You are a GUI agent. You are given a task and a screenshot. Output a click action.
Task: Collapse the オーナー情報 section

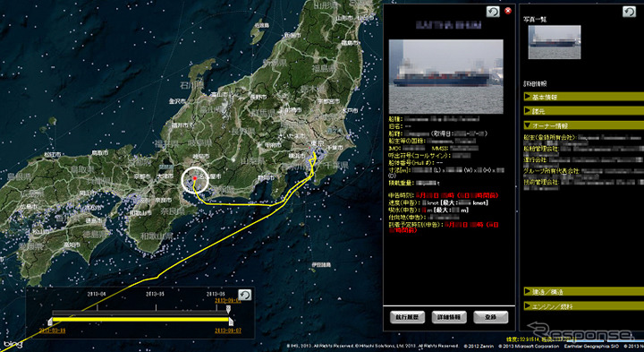[583, 125]
